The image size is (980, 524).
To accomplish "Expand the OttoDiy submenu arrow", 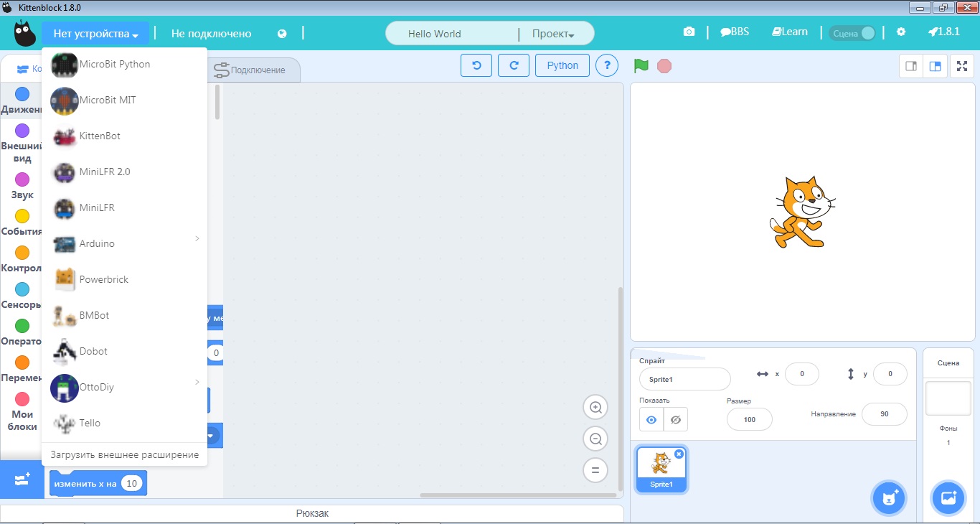I will click(197, 382).
